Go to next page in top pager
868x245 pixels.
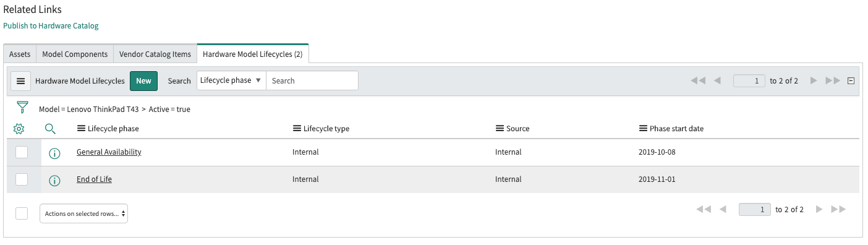(814, 81)
